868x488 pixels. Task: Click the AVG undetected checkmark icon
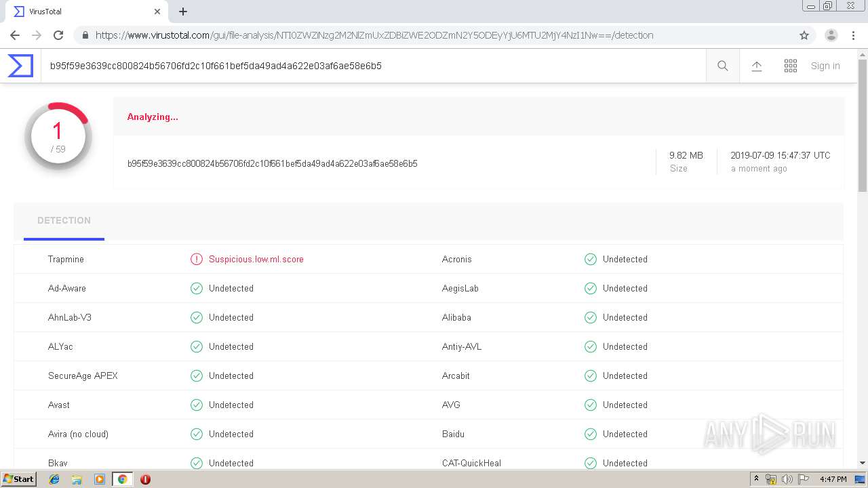[591, 405]
